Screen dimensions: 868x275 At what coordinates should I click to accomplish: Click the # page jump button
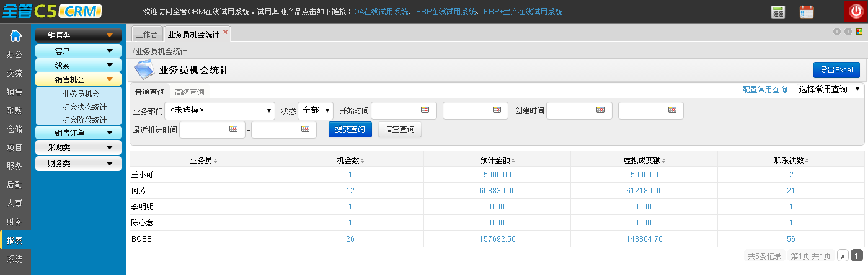click(x=843, y=255)
